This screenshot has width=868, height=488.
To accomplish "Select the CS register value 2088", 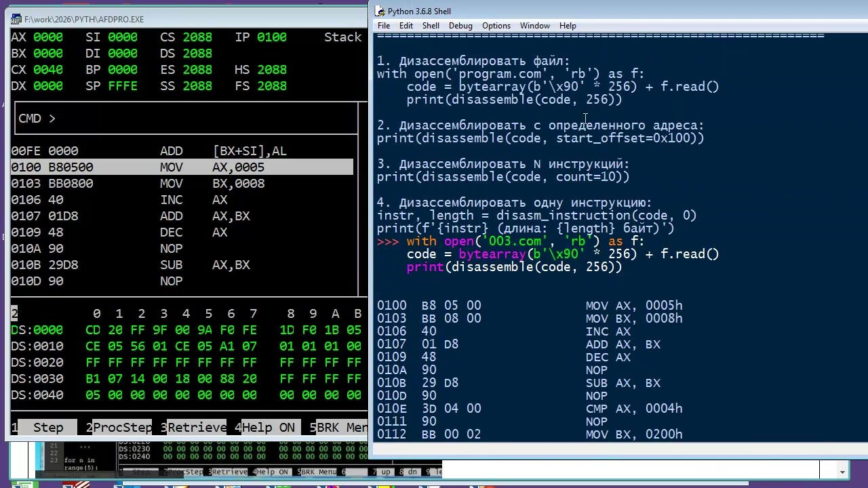I will tap(197, 37).
